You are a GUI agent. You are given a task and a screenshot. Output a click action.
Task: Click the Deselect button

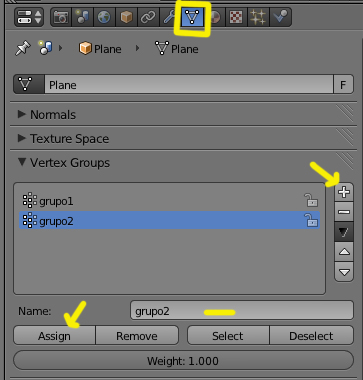311,336
